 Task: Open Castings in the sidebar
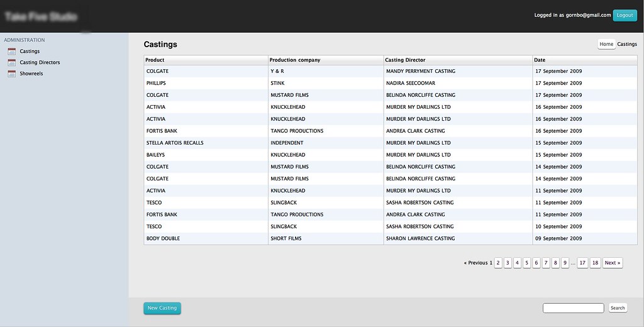(x=30, y=52)
